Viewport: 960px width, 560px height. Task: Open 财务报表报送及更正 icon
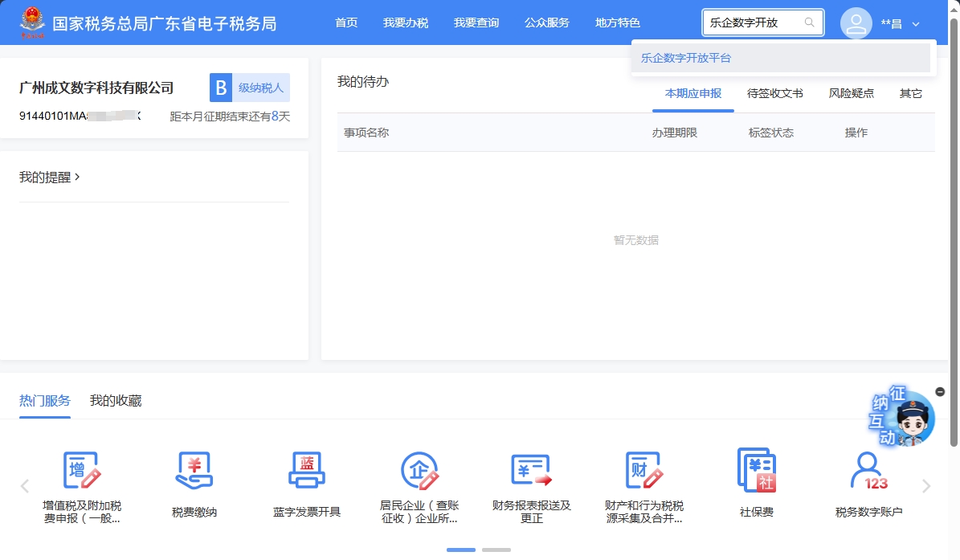(532, 471)
